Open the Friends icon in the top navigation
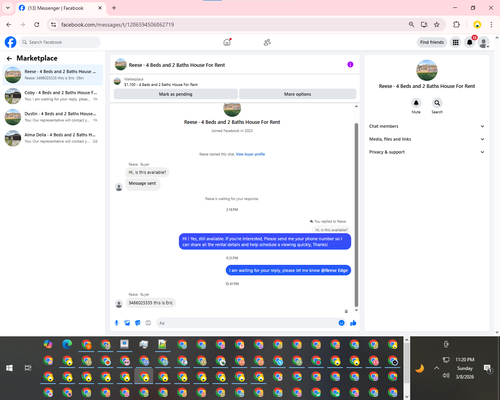 tap(267, 42)
